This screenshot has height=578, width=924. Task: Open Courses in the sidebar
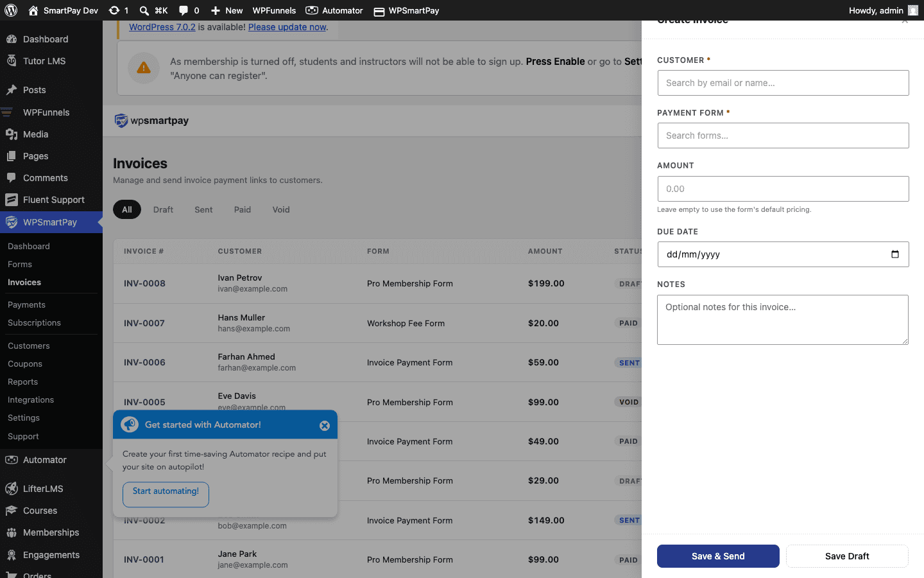pos(51,511)
